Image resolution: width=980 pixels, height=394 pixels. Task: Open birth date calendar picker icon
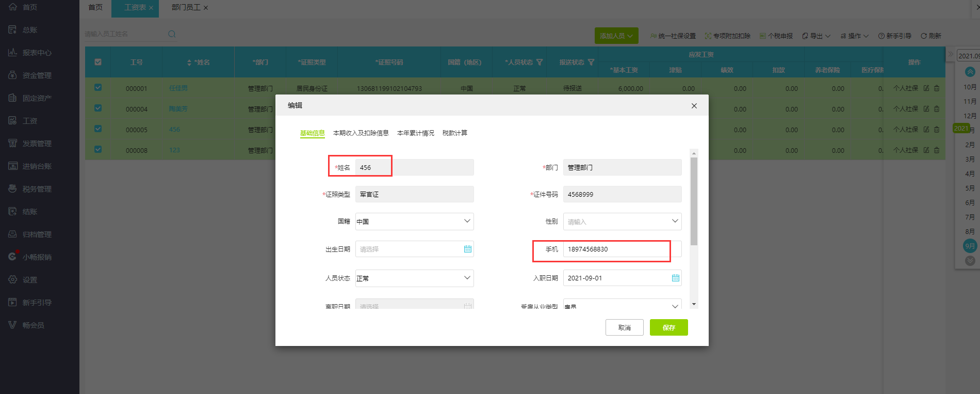tap(467, 249)
